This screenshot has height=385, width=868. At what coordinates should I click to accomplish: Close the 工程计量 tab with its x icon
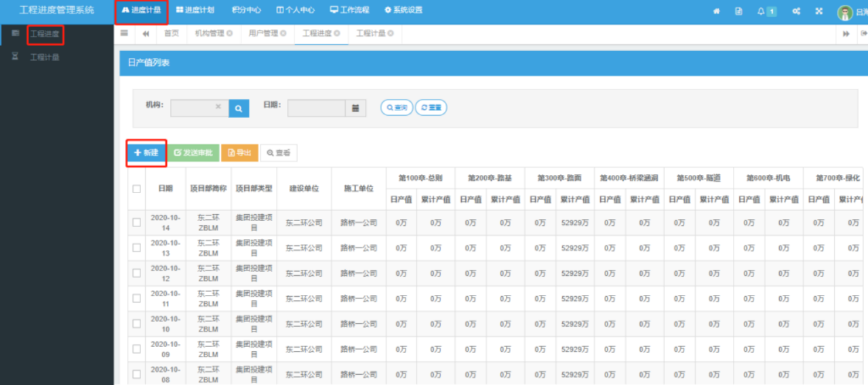click(391, 33)
